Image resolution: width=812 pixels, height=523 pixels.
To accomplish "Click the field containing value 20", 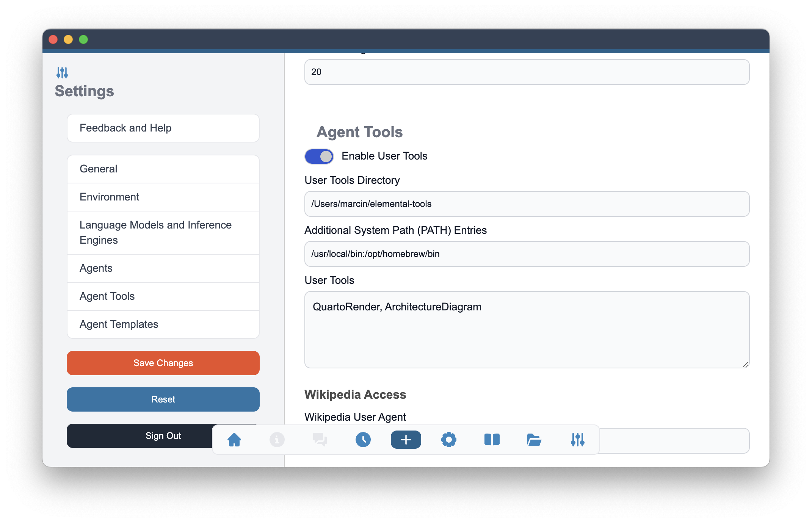I will coord(527,72).
